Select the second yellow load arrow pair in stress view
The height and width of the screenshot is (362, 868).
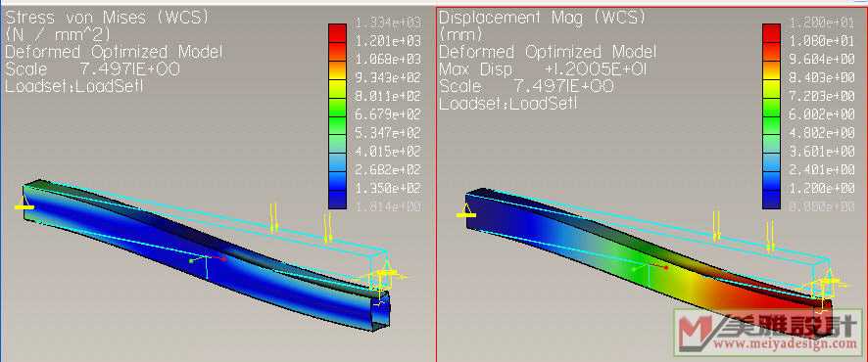click(x=328, y=227)
